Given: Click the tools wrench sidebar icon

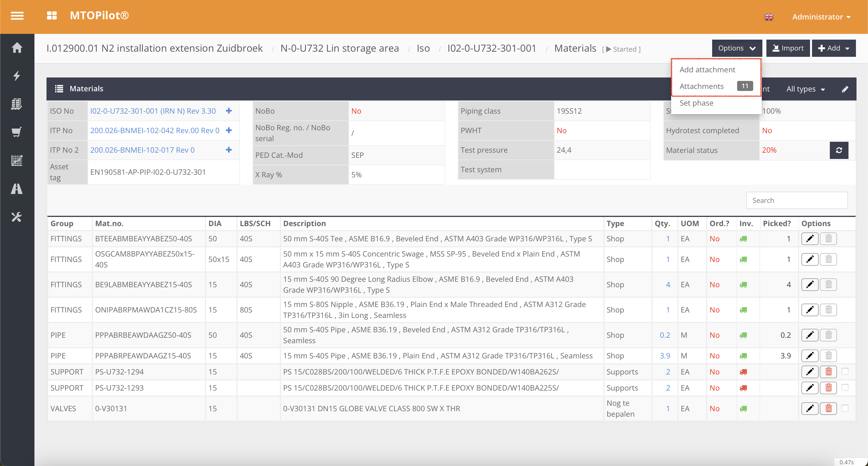Looking at the screenshot, I should tap(17, 217).
